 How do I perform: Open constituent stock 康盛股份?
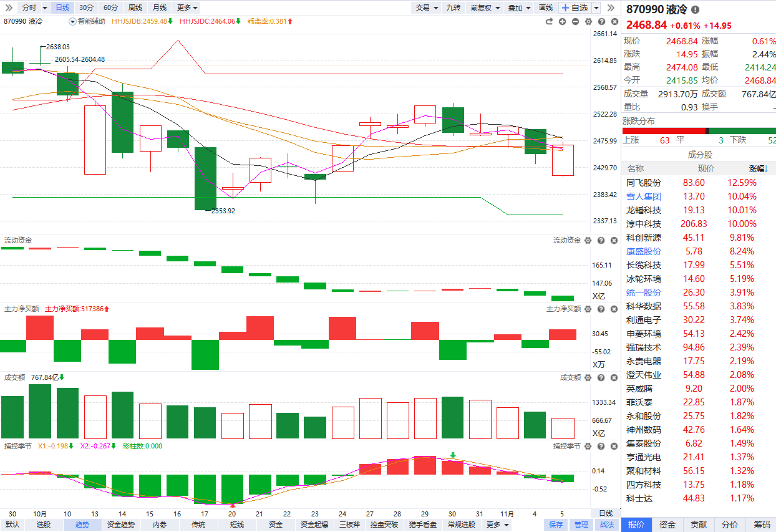[644, 251]
